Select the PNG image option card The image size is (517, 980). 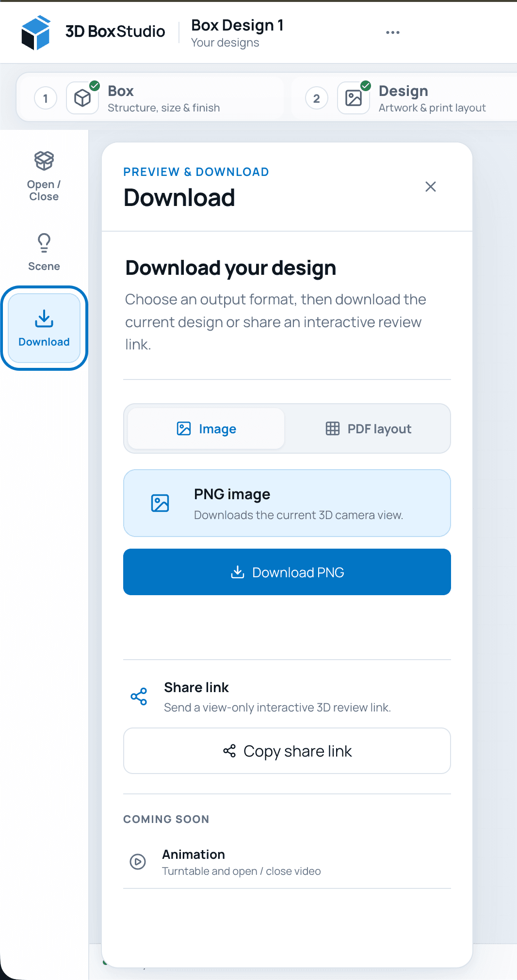pyautogui.click(x=287, y=503)
